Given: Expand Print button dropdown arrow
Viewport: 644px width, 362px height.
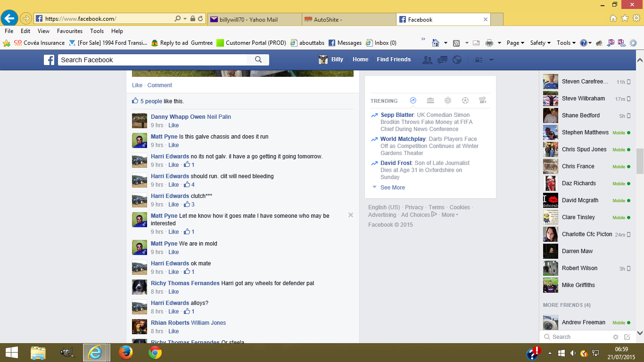Looking at the screenshot, I should pos(499,43).
